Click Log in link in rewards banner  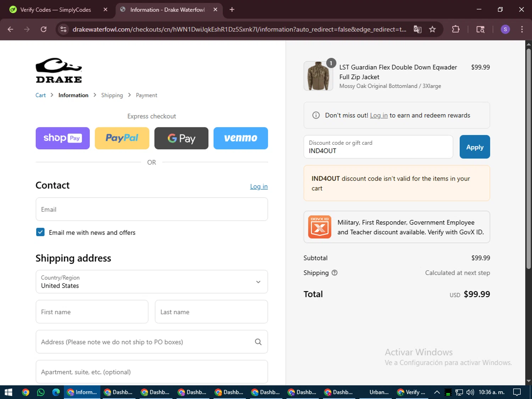379,115
